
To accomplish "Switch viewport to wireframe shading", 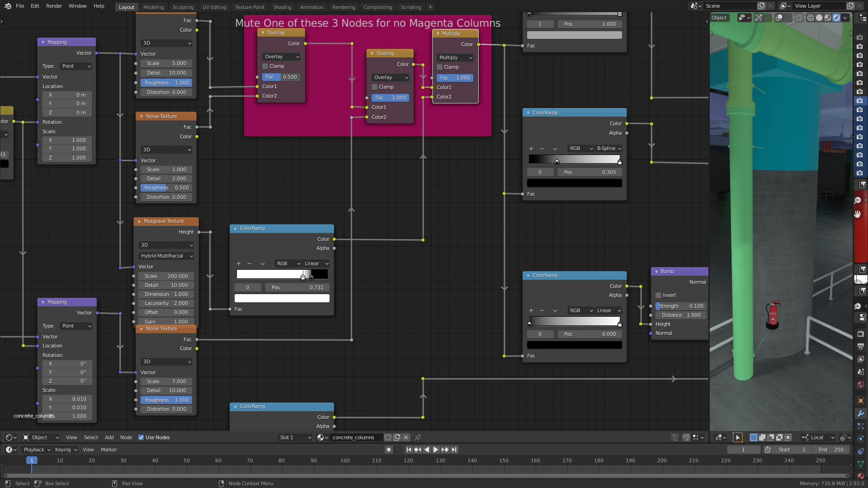I will pos(811,18).
